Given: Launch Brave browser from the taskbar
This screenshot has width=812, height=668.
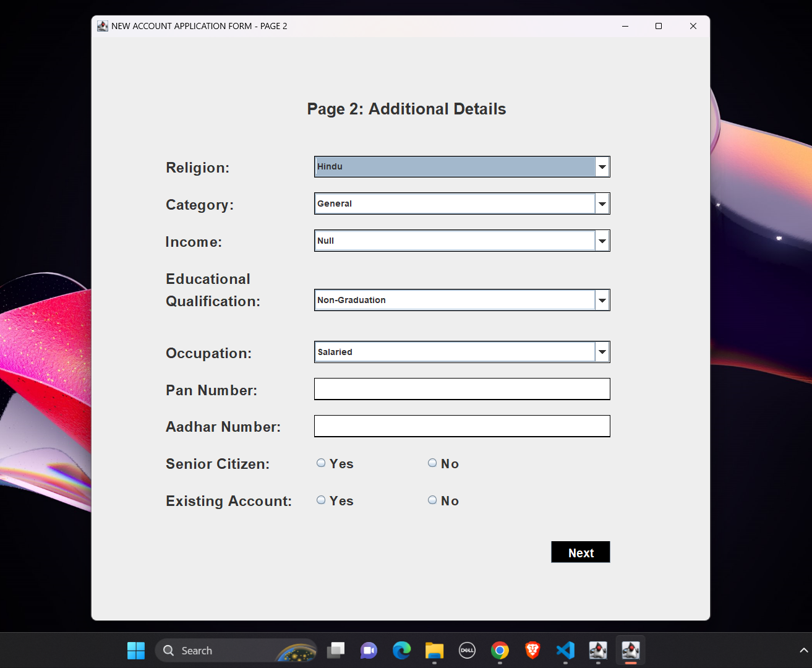Looking at the screenshot, I should (x=532, y=651).
